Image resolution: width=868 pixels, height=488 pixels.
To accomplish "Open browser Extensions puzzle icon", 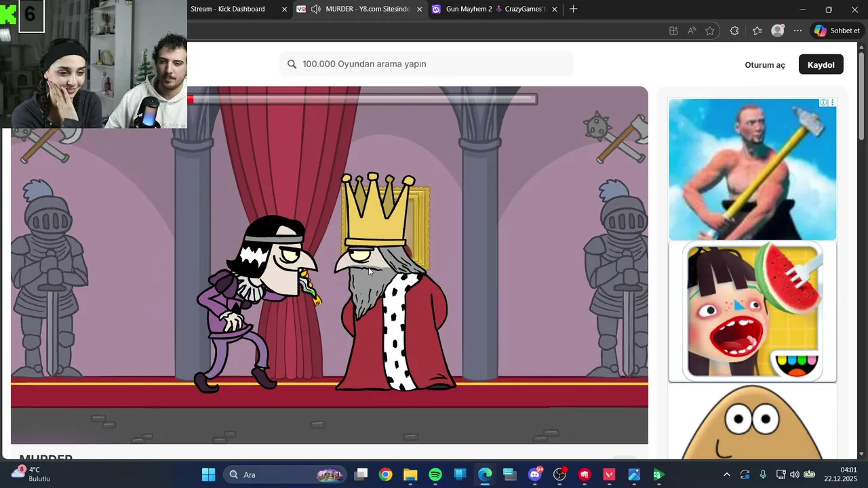I will [x=734, y=30].
